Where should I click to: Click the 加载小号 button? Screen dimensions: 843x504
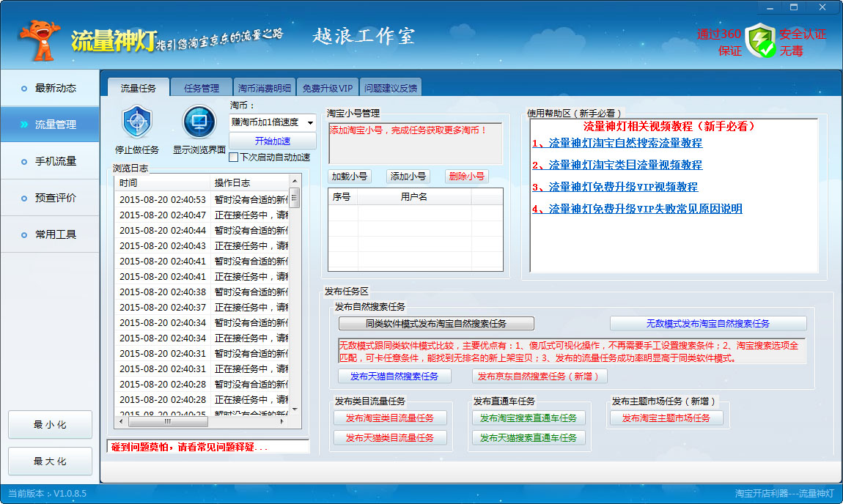350,177
